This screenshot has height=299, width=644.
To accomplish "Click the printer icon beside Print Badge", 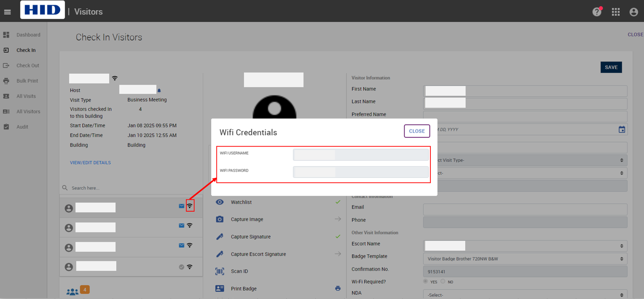I will point(338,288).
